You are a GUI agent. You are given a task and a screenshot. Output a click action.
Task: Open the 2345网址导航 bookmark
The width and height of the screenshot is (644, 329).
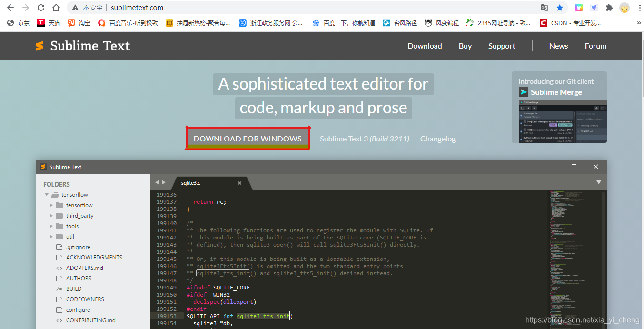(498, 22)
